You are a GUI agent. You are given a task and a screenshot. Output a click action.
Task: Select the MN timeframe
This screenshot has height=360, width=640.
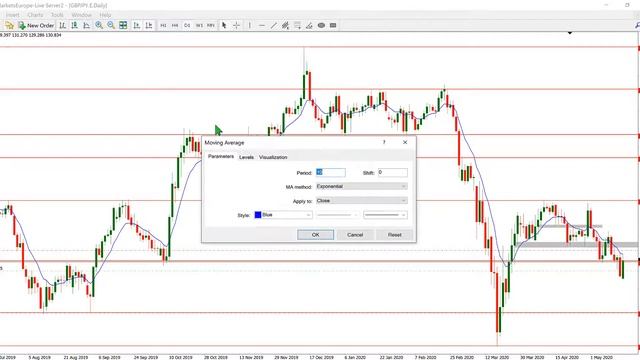coord(211,25)
